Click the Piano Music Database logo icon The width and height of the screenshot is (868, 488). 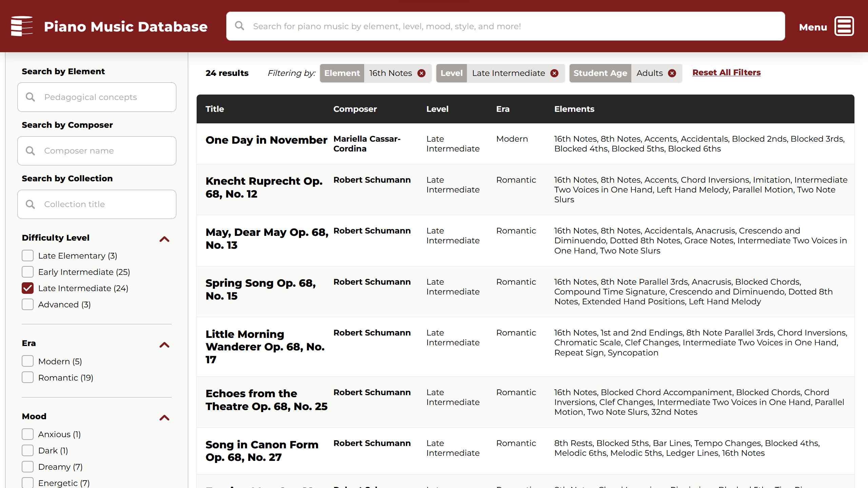(22, 26)
